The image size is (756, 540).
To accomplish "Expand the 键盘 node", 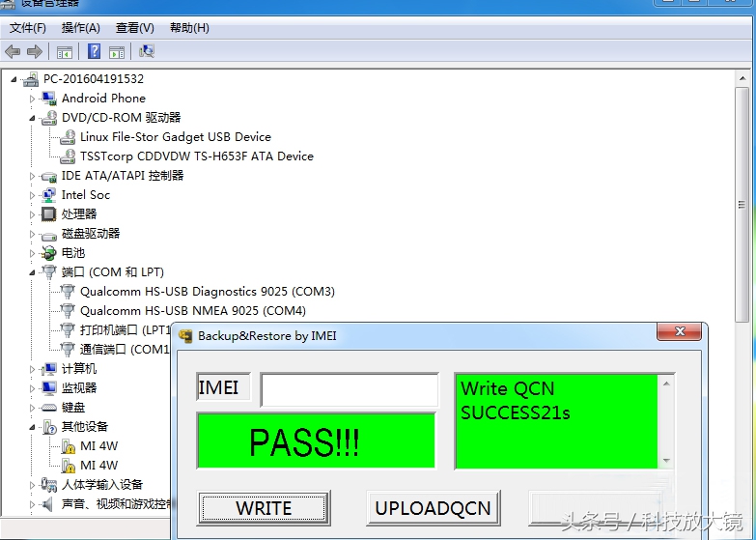I will tap(32, 408).
